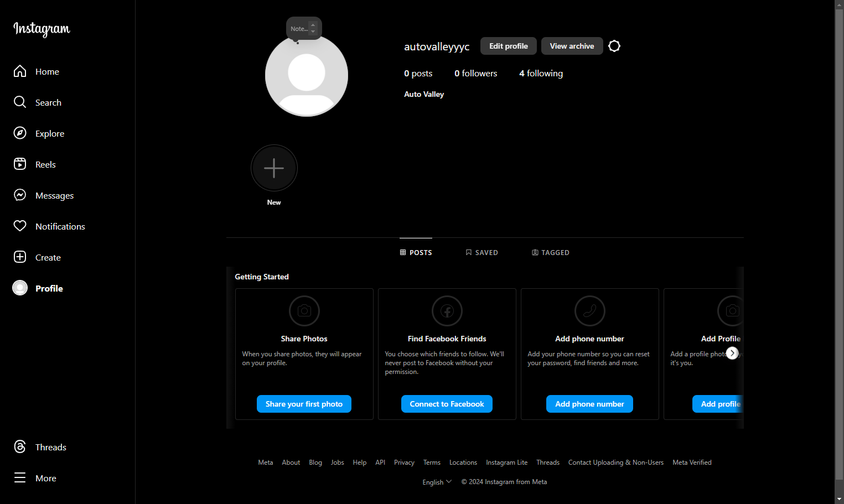Open the About footer link
This screenshot has height=504, width=844.
pos(291,463)
